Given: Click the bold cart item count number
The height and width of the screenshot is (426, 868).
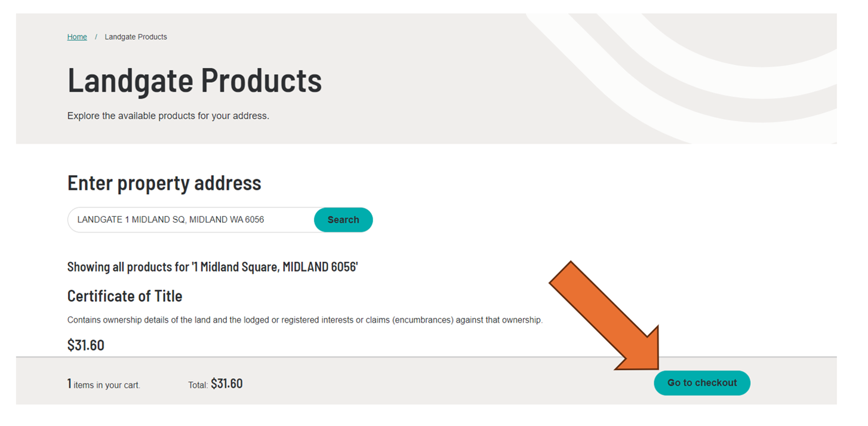Looking at the screenshot, I should 69,384.
